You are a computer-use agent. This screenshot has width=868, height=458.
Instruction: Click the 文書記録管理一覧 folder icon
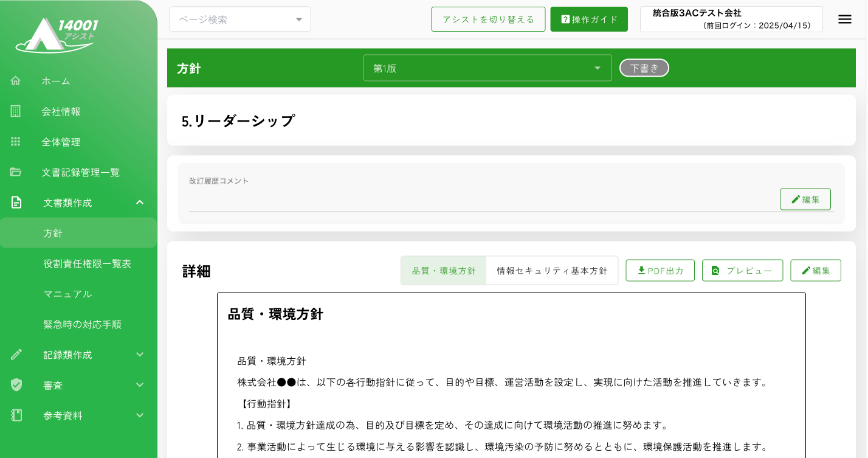pyautogui.click(x=16, y=172)
